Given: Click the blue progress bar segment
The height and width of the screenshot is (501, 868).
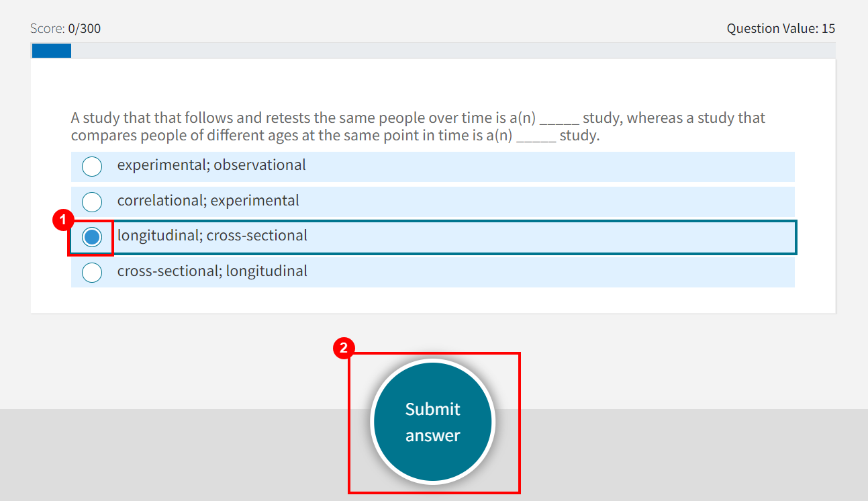Looking at the screenshot, I should point(51,50).
